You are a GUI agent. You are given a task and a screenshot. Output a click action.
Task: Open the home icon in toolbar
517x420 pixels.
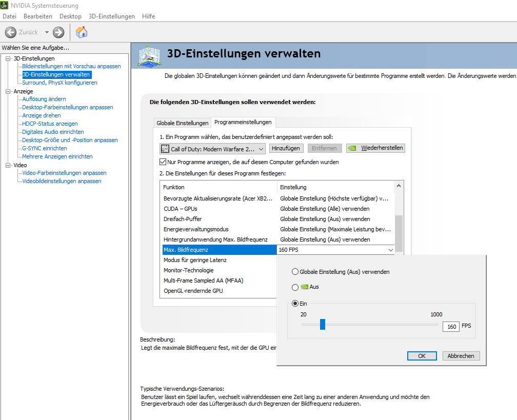click(82, 32)
